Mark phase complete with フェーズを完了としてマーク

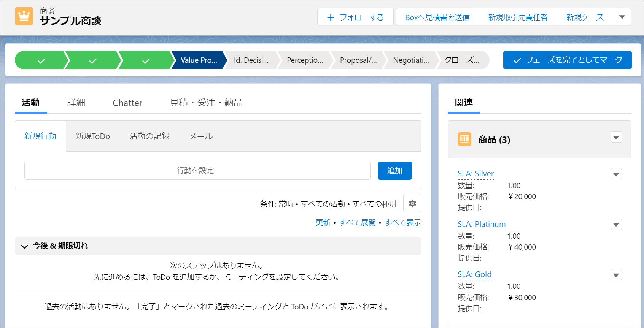[567, 60]
